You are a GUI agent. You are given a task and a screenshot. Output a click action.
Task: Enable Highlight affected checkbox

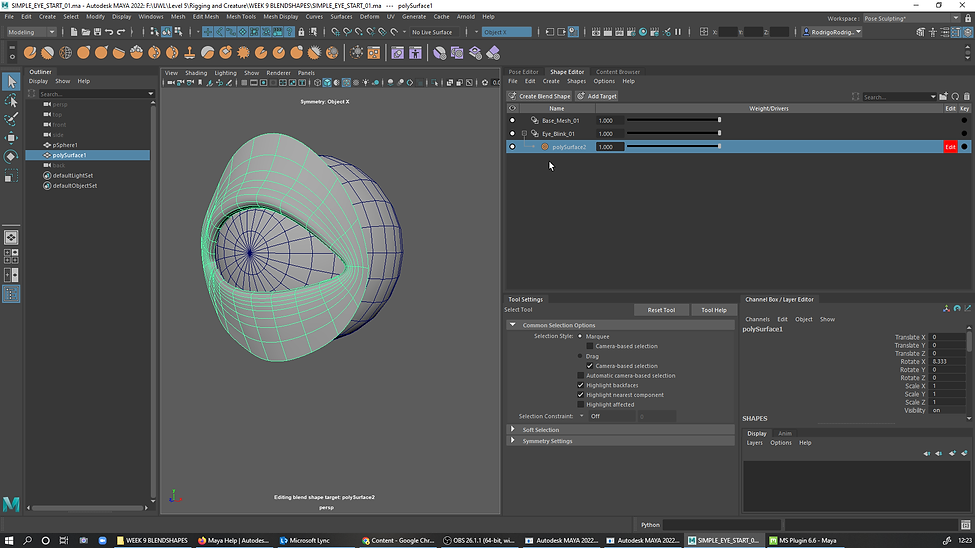[x=580, y=404]
